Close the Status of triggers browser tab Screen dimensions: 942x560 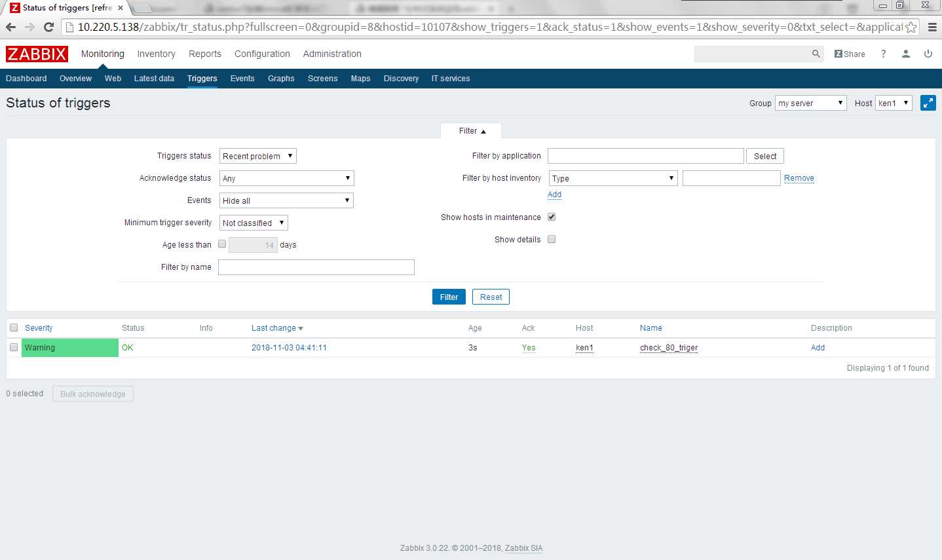121,8
